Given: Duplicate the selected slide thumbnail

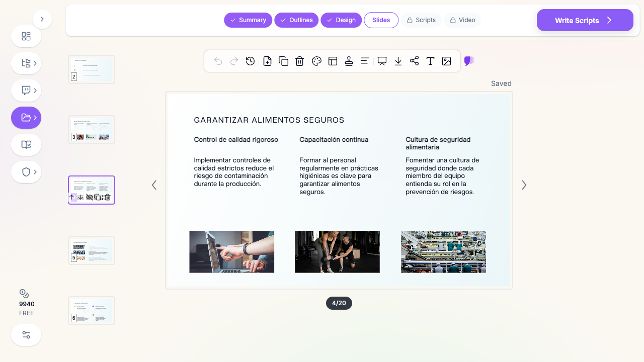Looking at the screenshot, I should pyautogui.click(x=98, y=197).
